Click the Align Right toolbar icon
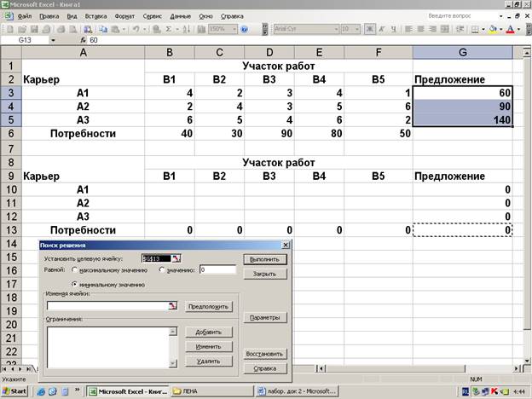This screenshot has height=399, width=532. (x=432, y=29)
